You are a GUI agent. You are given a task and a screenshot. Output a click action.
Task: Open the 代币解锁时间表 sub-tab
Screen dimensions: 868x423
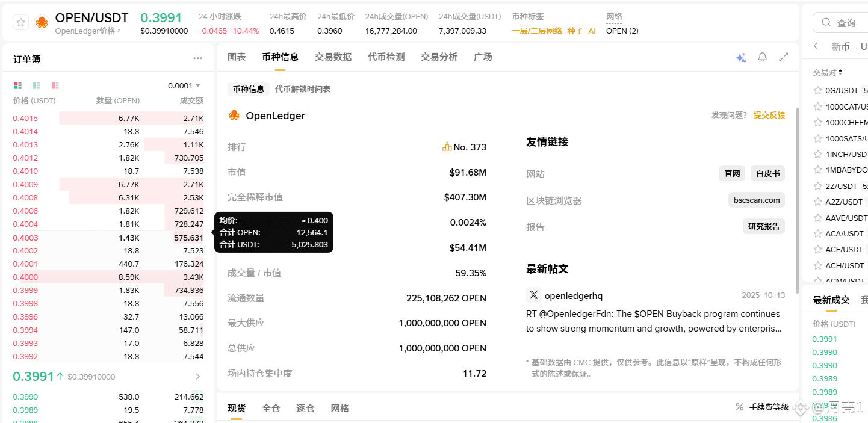click(x=303, y=89)
